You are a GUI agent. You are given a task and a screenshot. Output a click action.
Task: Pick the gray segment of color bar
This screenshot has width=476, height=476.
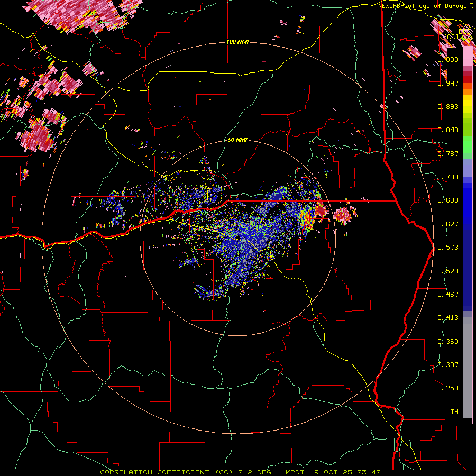click(x=467, y=368)
